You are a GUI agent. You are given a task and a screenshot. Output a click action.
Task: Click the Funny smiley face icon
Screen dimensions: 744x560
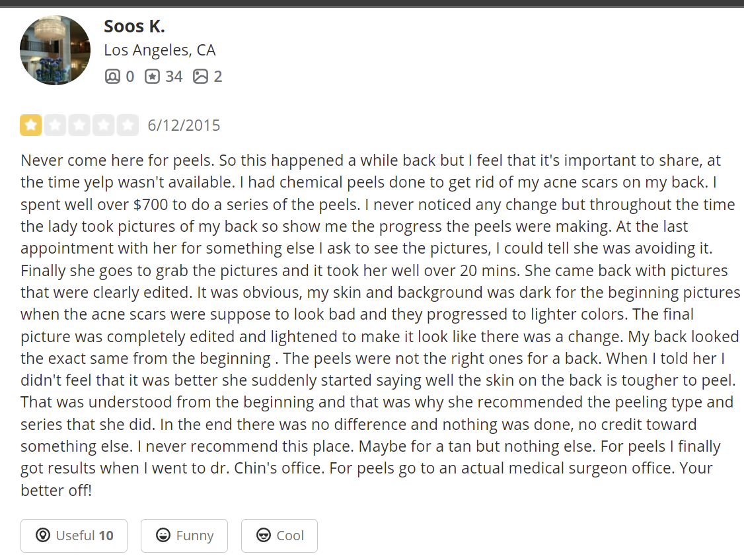[163, 536]
